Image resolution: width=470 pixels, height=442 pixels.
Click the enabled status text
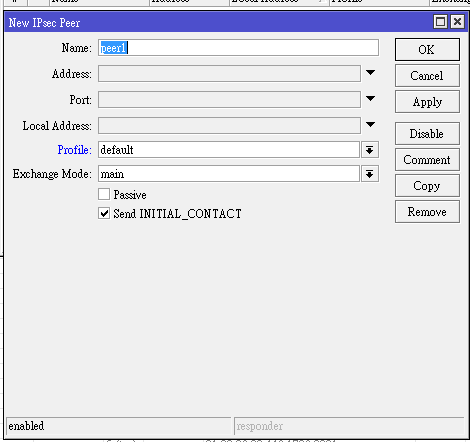coord(26,426)
